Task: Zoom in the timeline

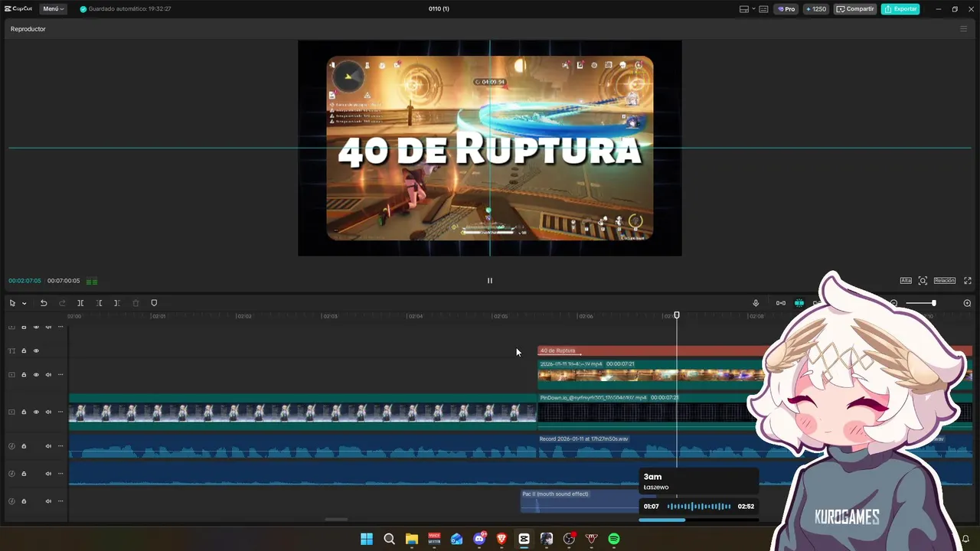Action: (967, 303)
